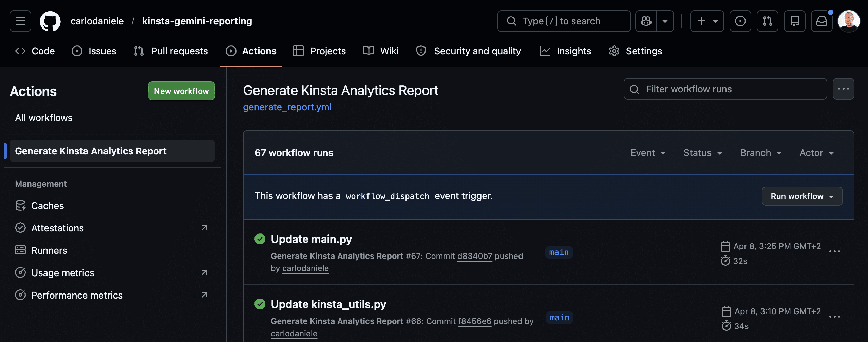Open the repository Settings tab

click(636, 51)
